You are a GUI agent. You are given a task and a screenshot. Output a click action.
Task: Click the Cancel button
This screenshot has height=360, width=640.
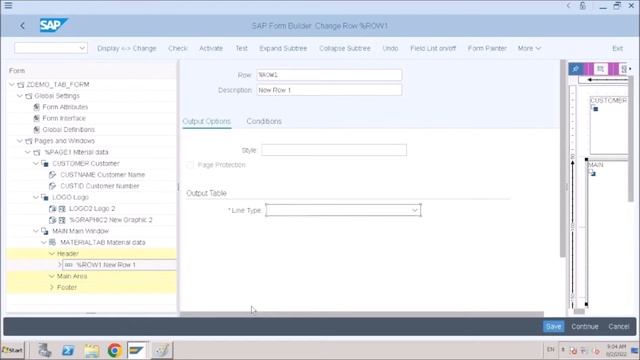[619, 327]
